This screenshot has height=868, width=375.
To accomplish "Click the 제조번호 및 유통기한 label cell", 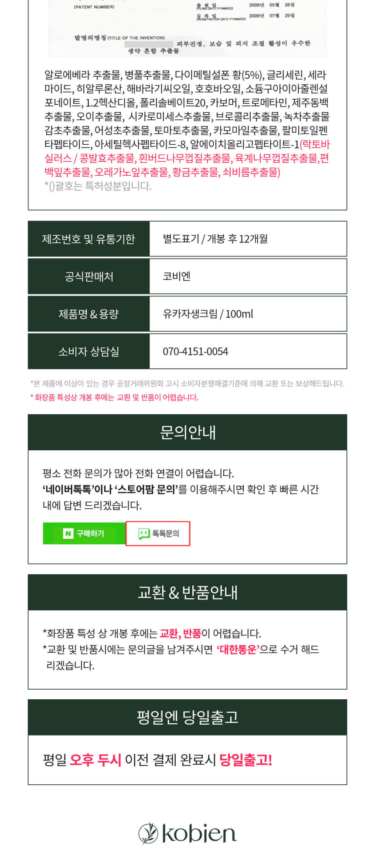I will pyautogui.click(x=89, y=239).
